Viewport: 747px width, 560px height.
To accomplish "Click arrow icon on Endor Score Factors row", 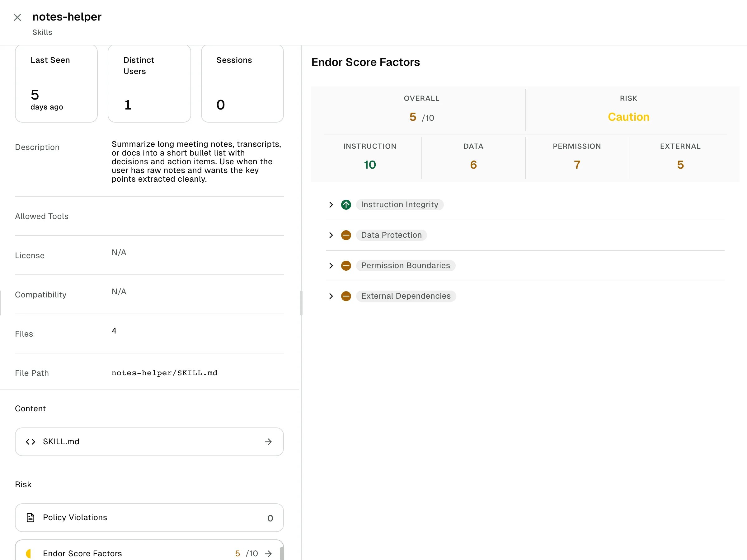I will [269, 553].
